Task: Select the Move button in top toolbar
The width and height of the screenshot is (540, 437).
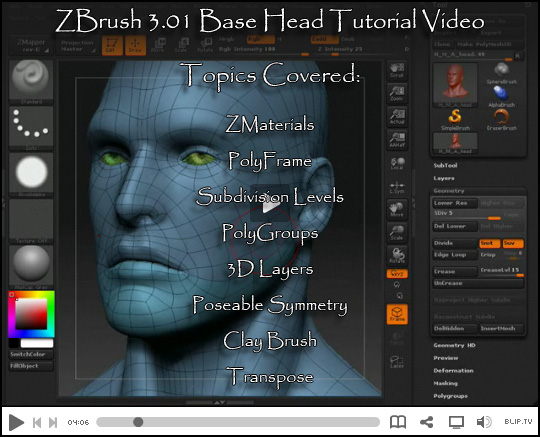Action: pos(158,45)
